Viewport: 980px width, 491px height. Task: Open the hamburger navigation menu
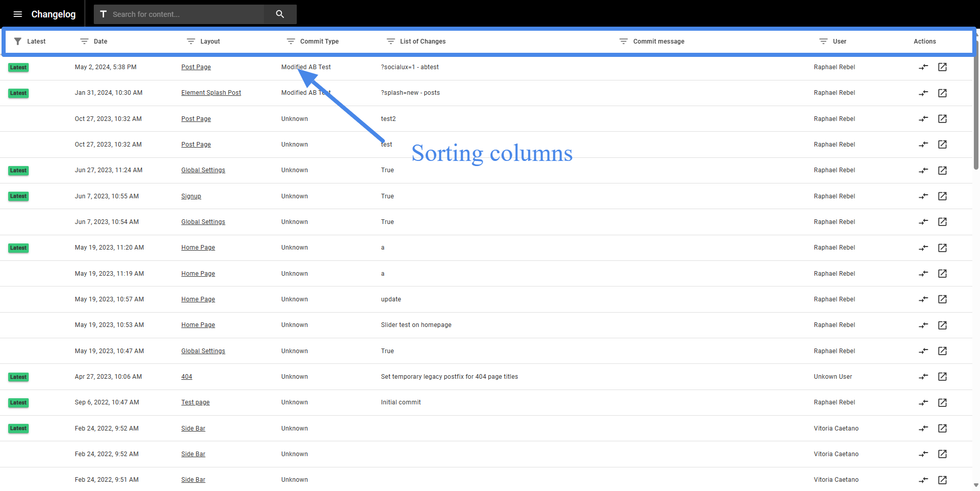click(x=17, y=14)
